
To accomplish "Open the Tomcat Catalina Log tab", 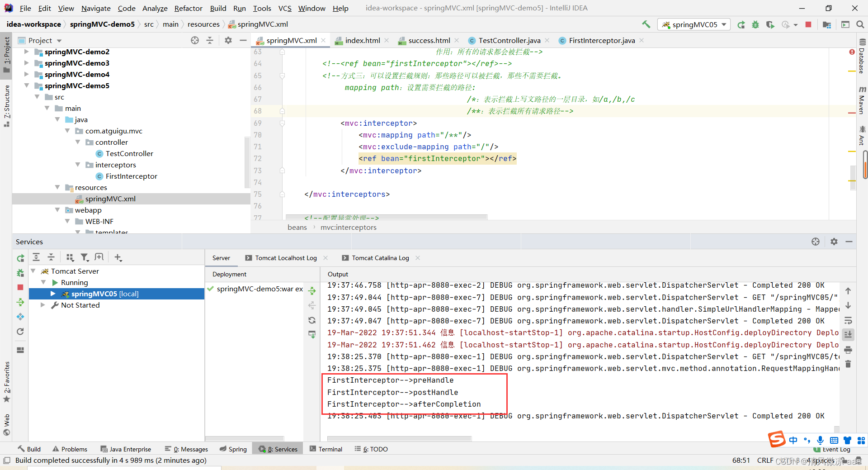I will coord(380,258).
